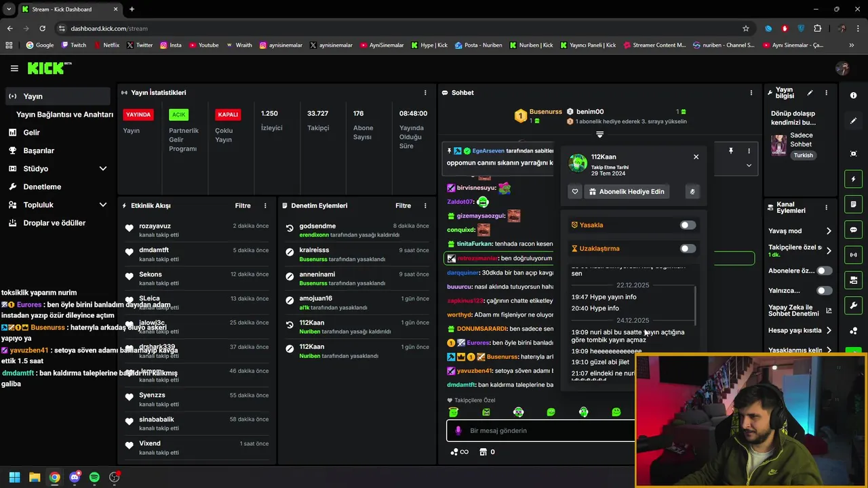Screen dimensions: 868x488
Task: Select Yayın in the sidebar
Action: click(56, 96)
